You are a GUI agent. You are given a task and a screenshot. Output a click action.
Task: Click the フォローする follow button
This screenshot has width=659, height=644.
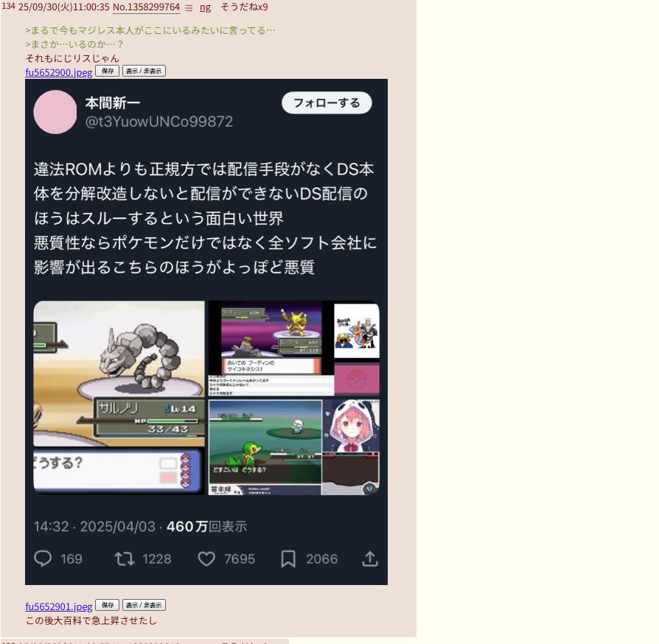327,103
